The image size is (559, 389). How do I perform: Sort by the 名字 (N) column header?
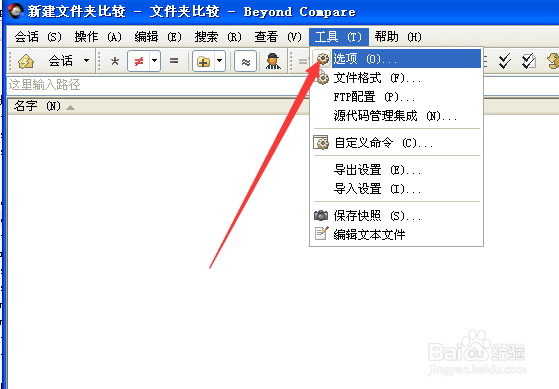159,106
